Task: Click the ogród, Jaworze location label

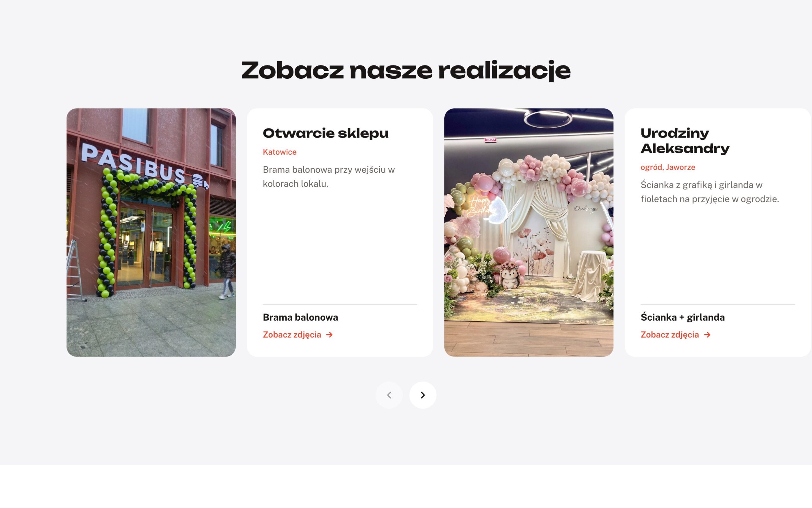Action: [668, 167]
